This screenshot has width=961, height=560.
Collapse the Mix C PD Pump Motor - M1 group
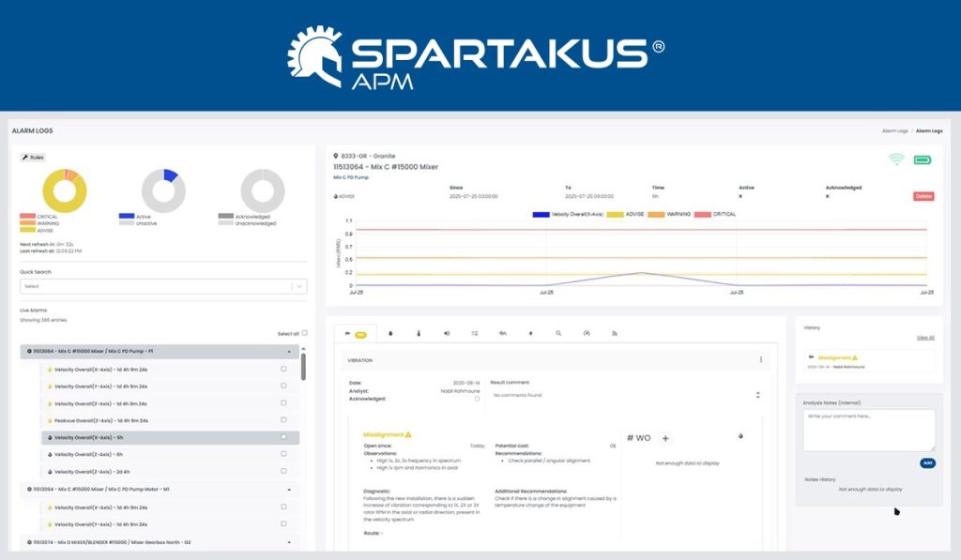click(289, 490)
